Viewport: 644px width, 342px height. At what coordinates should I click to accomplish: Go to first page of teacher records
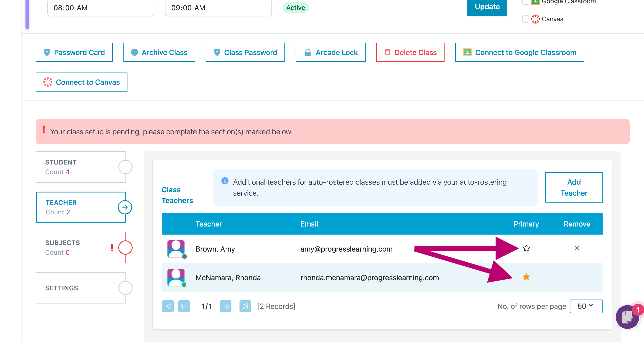click(x=168, y=306)
